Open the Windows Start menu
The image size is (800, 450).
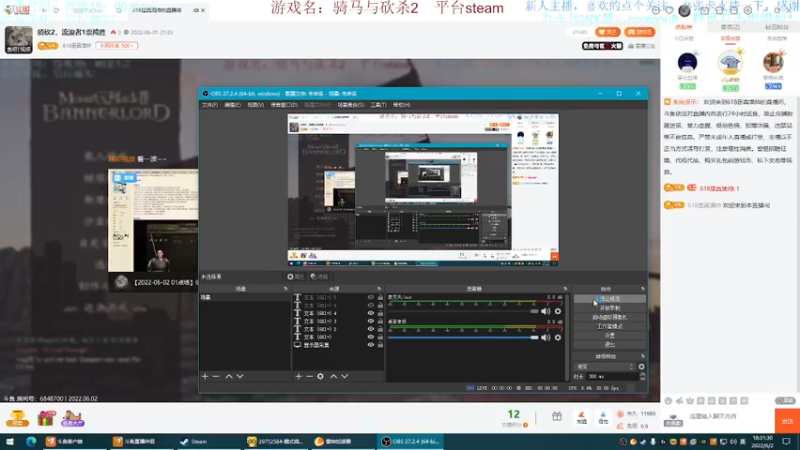pyautogui.click(x=10, y=441)
